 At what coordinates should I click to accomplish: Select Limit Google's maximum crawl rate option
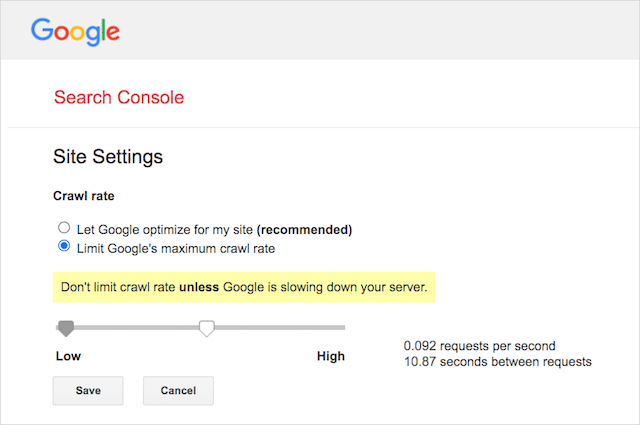tap(64, 246)
